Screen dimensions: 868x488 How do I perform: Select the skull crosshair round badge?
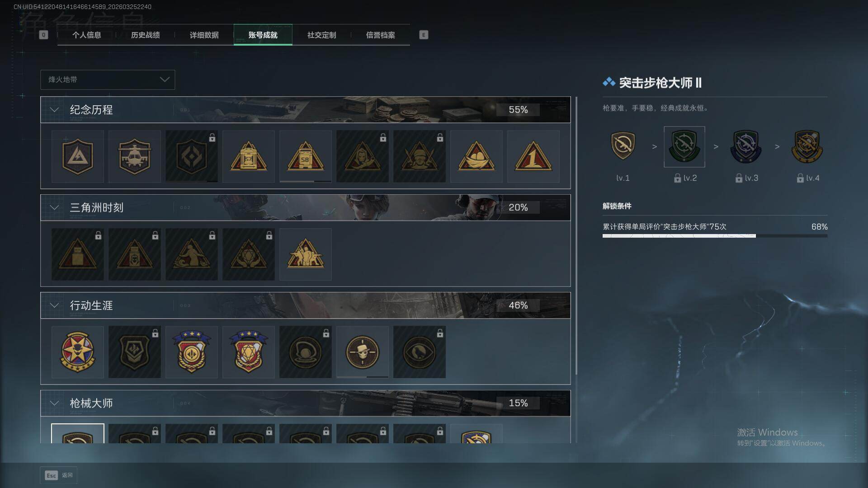tap(363, 352)
